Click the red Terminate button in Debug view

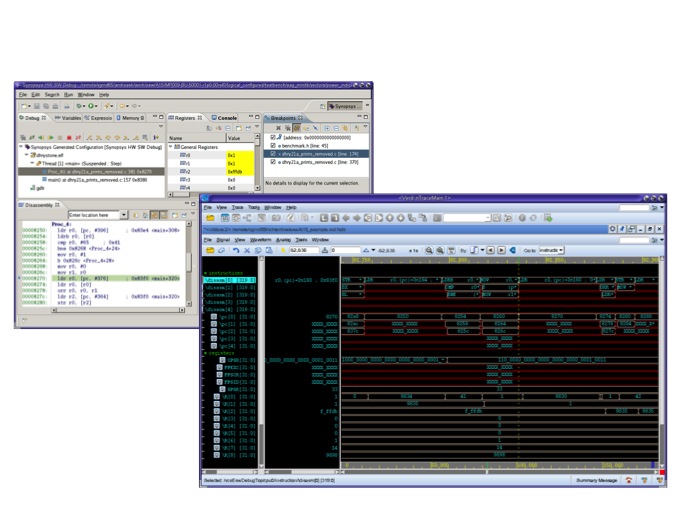pos(69,137)
